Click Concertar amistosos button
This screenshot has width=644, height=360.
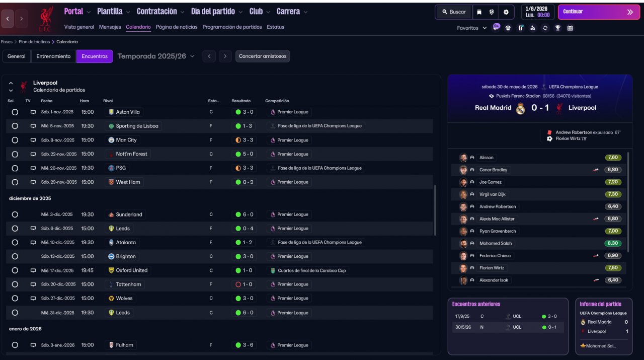pos(262,56)
